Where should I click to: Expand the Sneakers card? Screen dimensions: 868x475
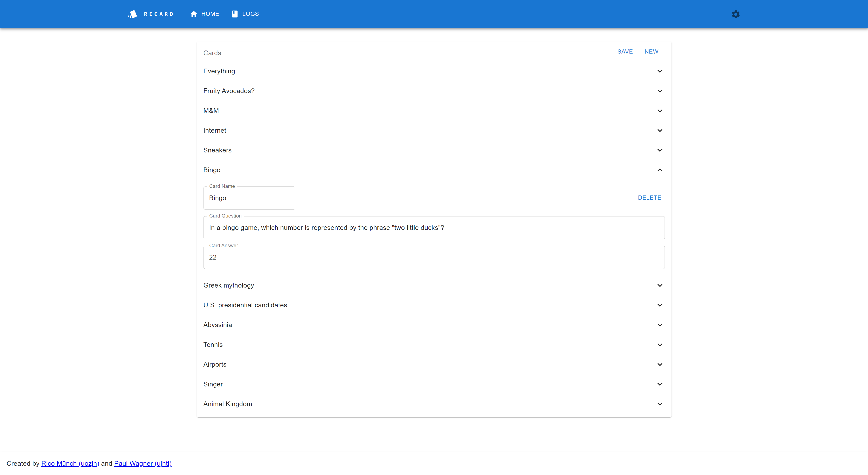660,150
